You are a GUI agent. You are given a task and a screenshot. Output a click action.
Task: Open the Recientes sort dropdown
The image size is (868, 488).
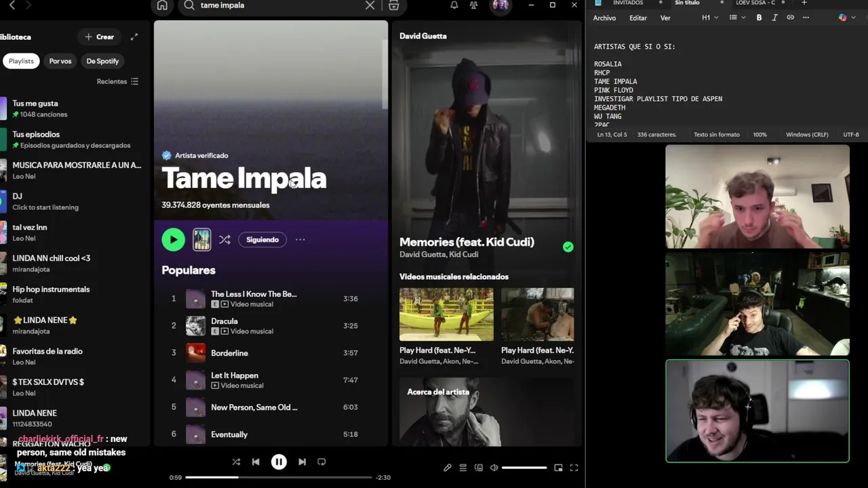(118, 81)
